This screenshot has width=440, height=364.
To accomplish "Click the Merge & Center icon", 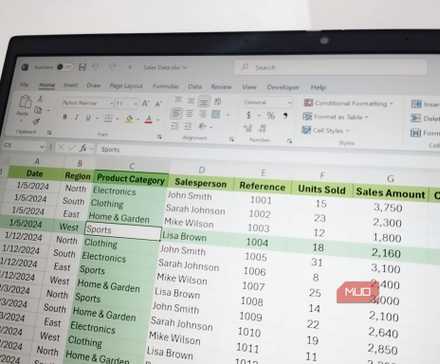I will point(216,114).
